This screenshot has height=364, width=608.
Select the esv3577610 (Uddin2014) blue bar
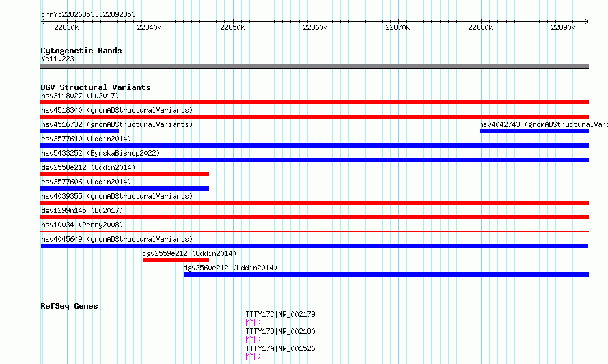coord(314,145)
